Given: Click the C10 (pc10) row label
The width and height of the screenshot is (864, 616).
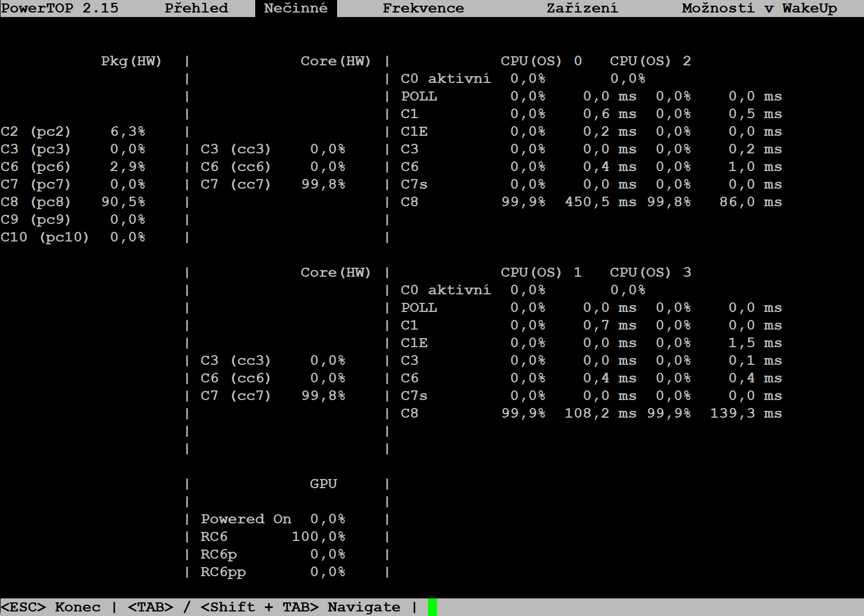Looking at the screenshot, I should click(45, 238).
